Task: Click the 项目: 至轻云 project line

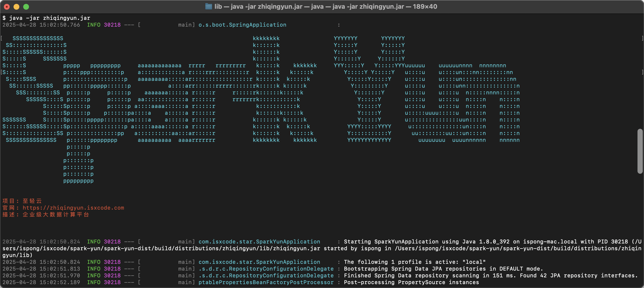Action: (22, 201)
